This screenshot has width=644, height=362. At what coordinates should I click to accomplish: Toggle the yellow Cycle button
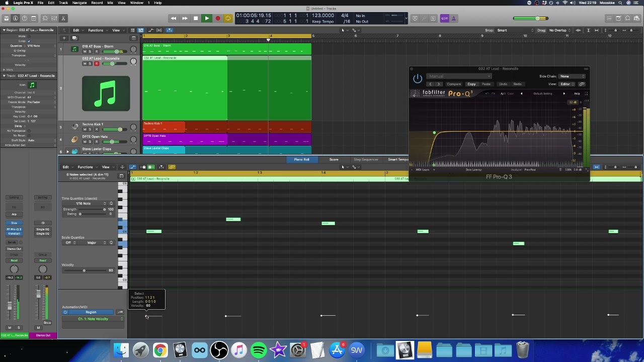pyautogui.click(x=228, y=19)
